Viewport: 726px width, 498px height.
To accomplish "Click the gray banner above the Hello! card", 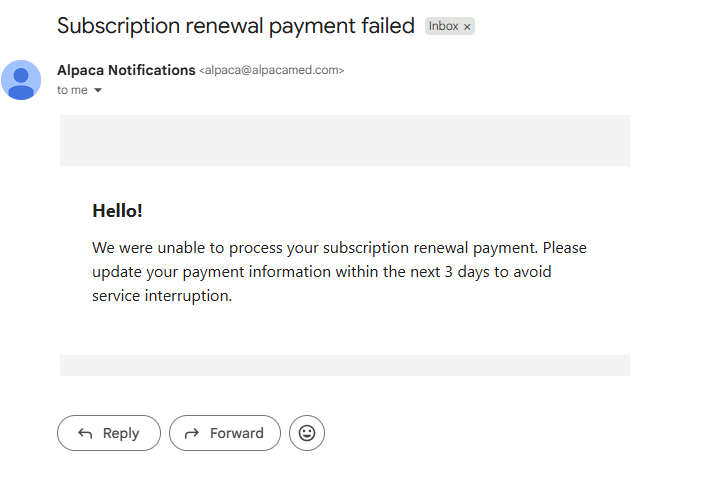I will [x=345, y=139].
